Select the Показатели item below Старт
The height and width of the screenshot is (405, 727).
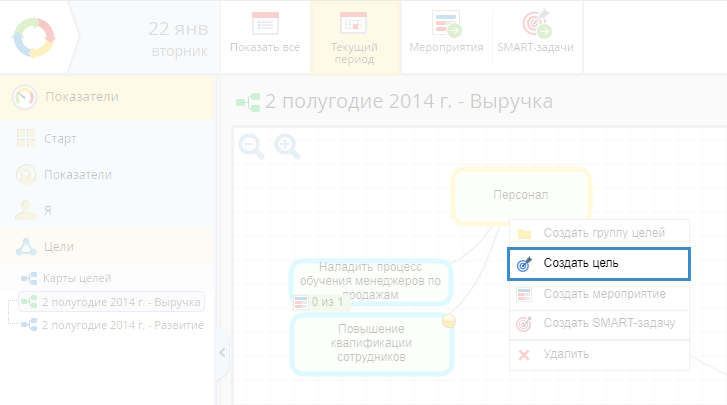(77, 174)
